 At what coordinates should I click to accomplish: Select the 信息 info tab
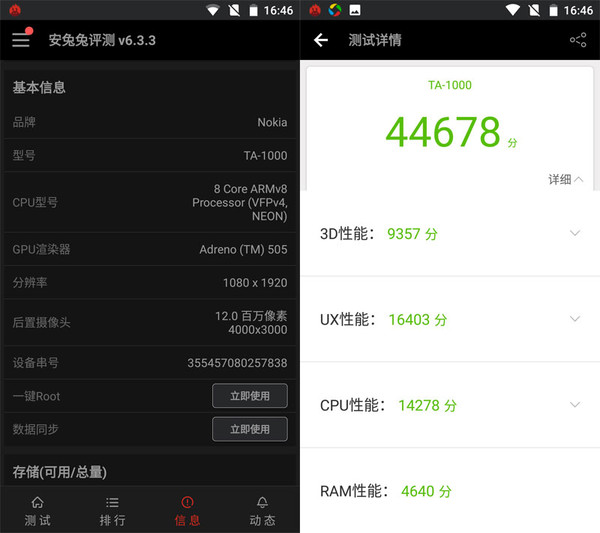[187, 510]
